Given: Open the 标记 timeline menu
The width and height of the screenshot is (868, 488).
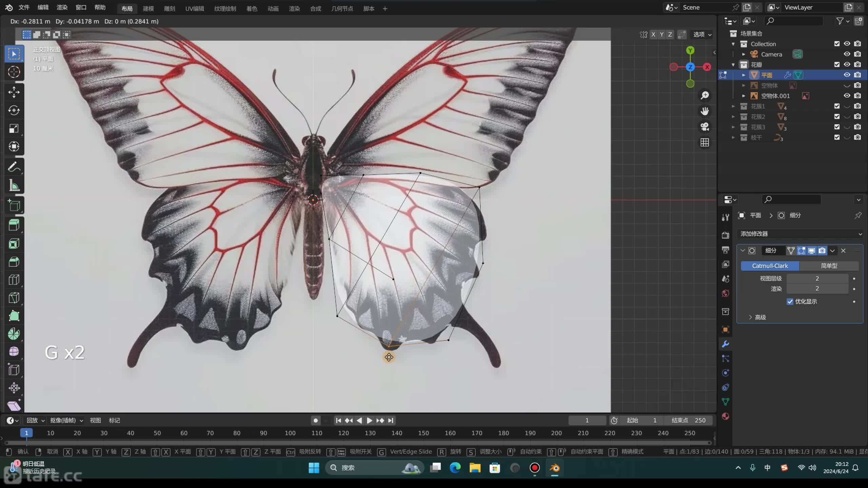Looking at the screenshot, I should coord(114,420).
